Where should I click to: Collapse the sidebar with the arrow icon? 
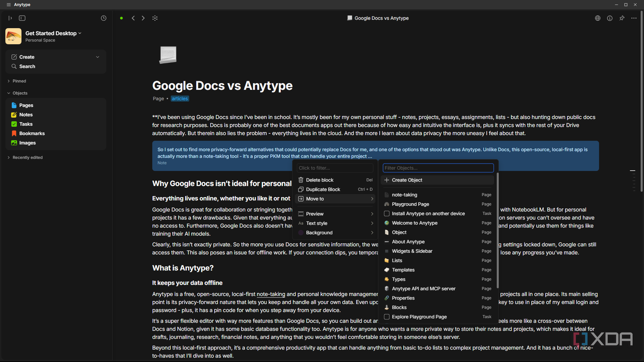click(10, 18)
